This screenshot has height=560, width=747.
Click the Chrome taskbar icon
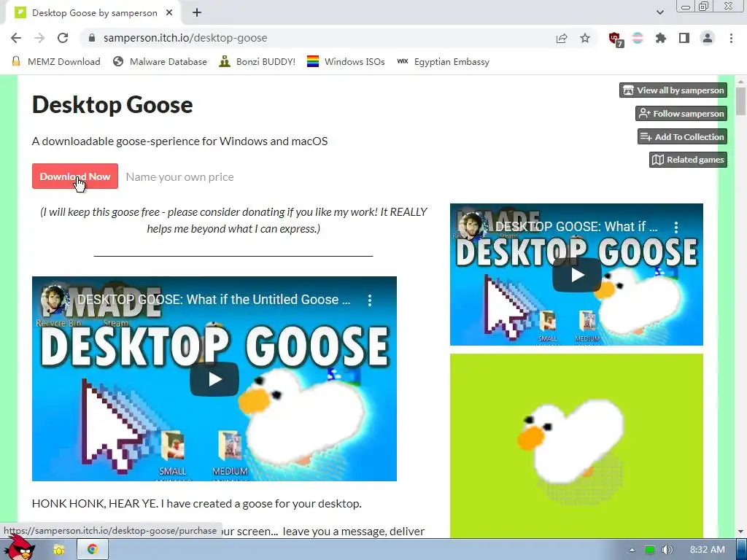coord(93,550)
